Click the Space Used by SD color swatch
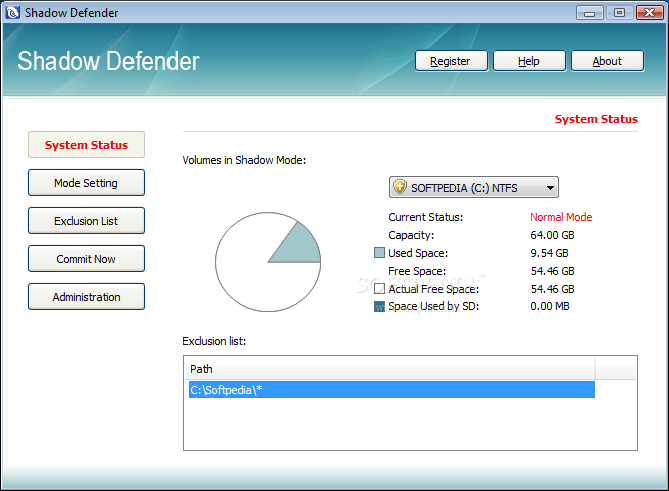The width and height of the screenshot is (669, 491). click(x=379, y=306)
